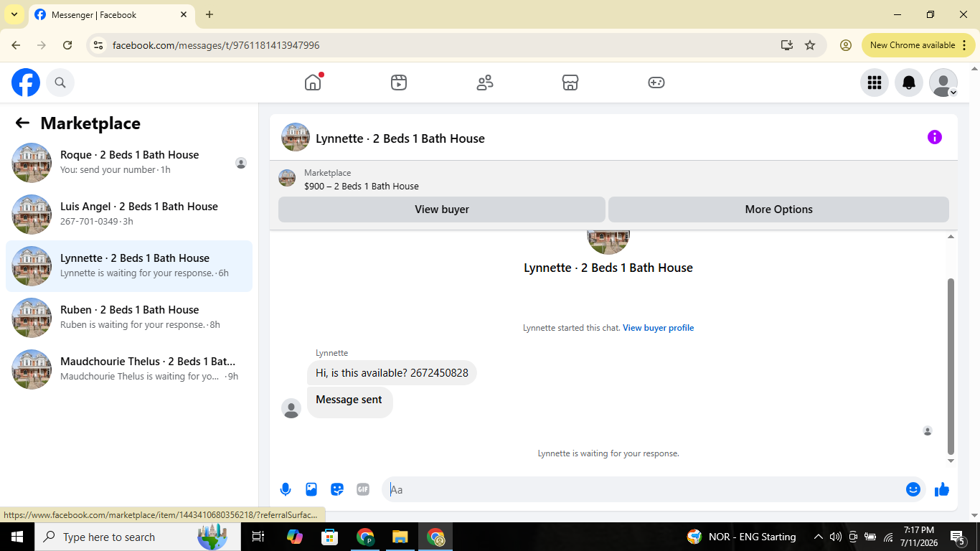Open the Gaming controller icon
Screen dimensions: 980x551
(656, 83)
